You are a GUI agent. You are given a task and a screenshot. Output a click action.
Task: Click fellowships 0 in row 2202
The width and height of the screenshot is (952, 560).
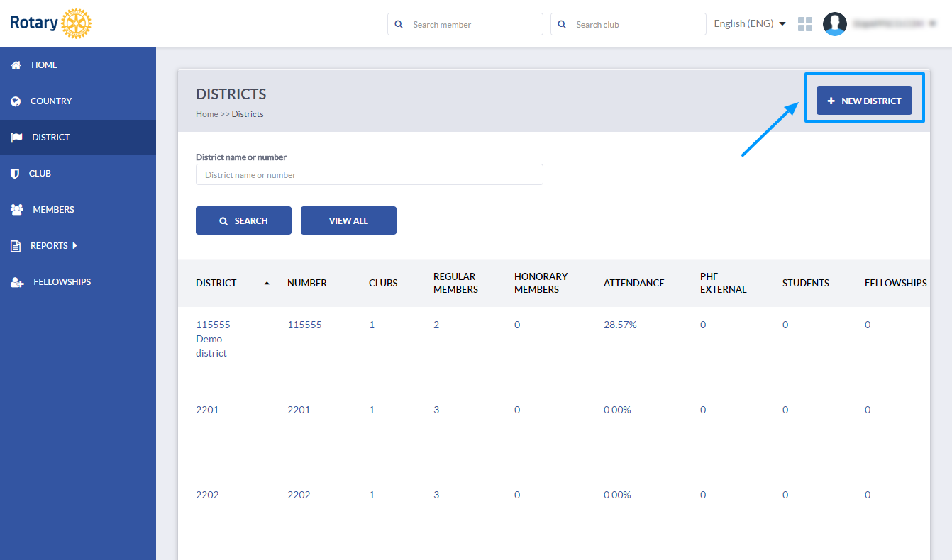[x=868, y=495]
